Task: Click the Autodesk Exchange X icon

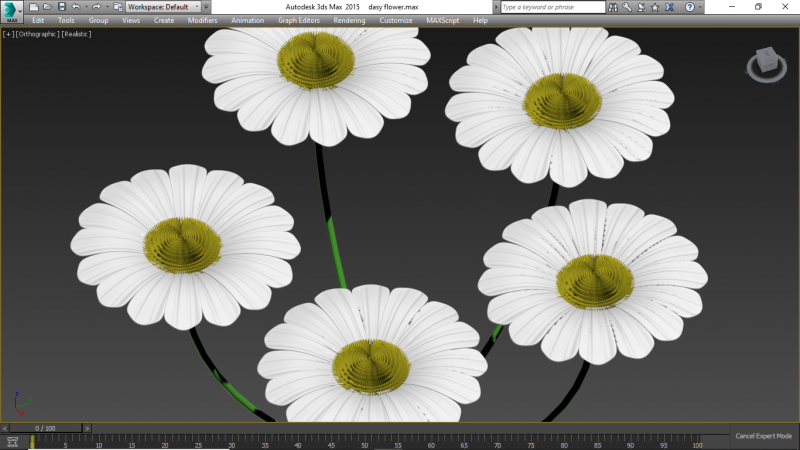Action: 669,7
